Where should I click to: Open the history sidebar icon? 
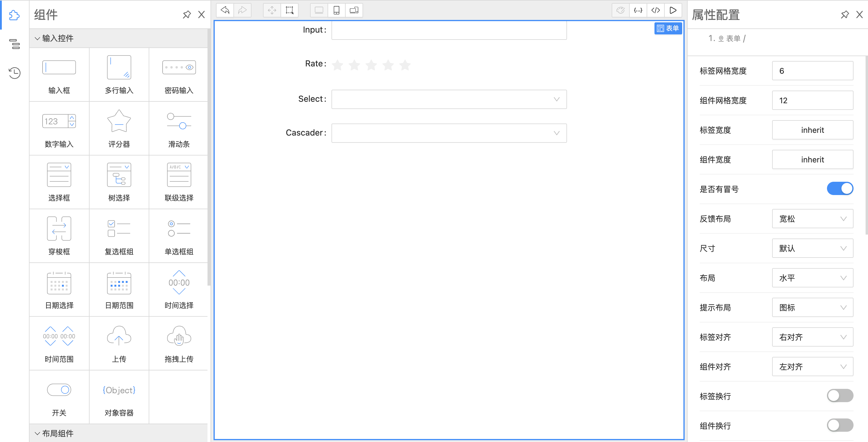pos(14,73)
